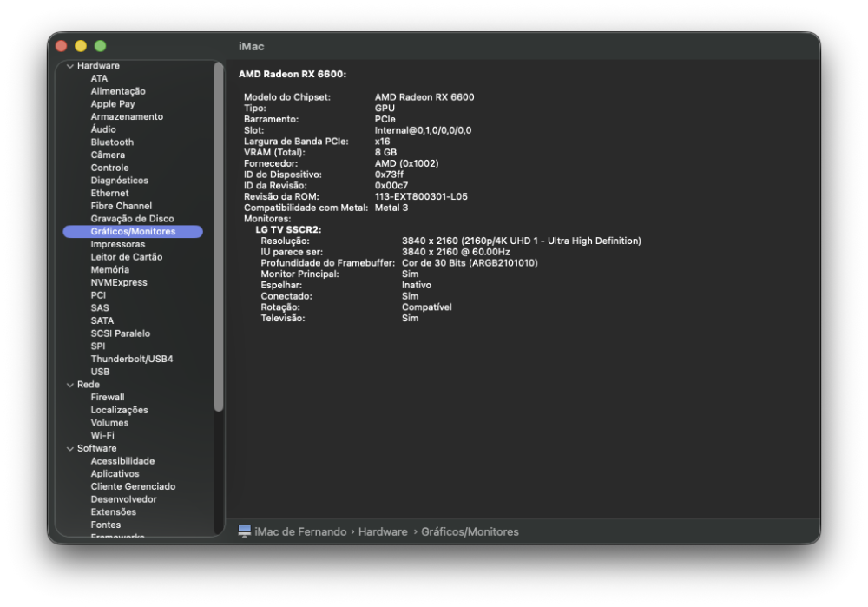Open Gravação de Disco entry
Image resolution: width=868 pixels, height=607 pixels.
coord(132,219)
